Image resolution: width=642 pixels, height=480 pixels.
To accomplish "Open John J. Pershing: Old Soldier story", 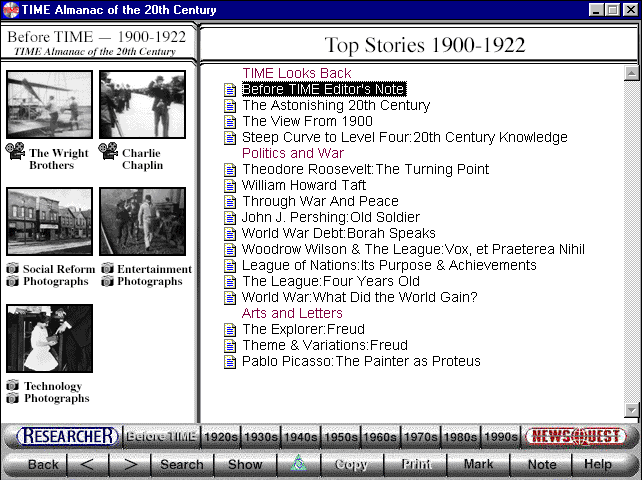I will pyautogui.click(x=331, y=217).
